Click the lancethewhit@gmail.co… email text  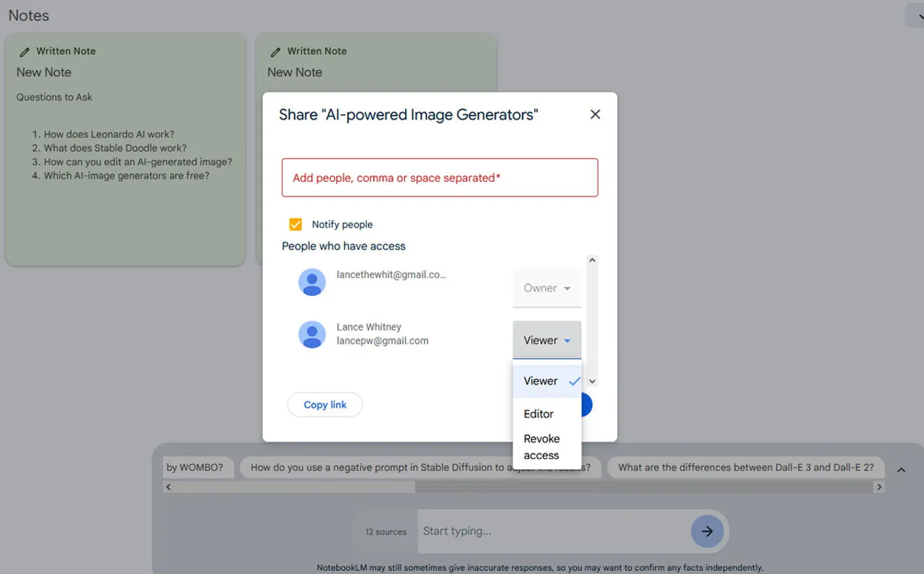point(391,275)
